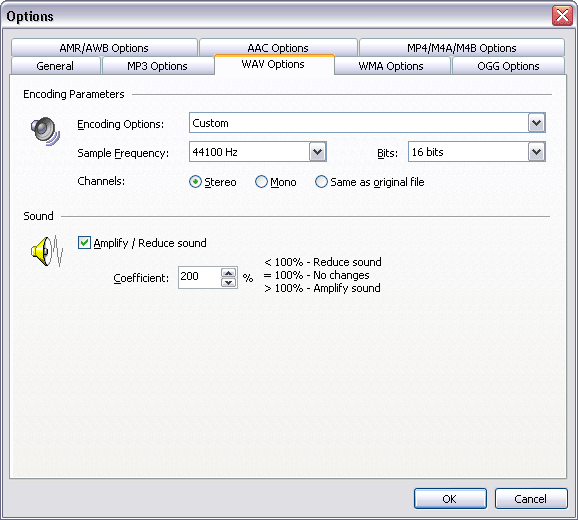Click the speaker icon beside Encoding Options
Image resolution: width=578 pixels, height=520 pixels.
45,131
